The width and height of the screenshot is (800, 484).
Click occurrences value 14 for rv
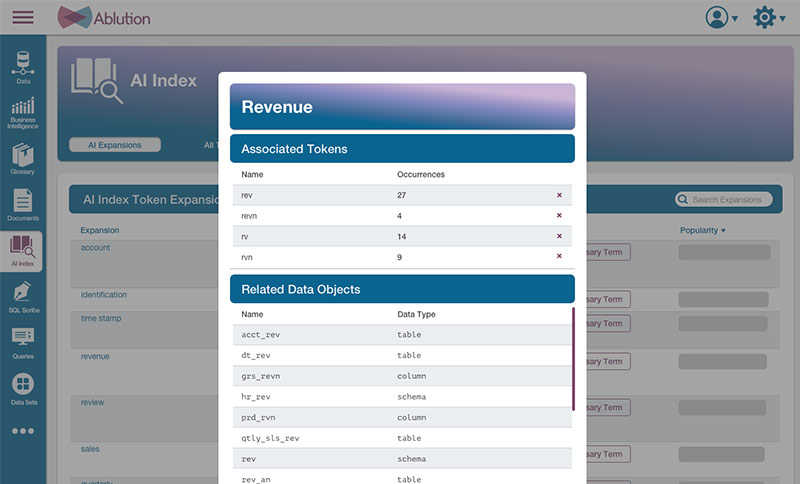(402, 237)
